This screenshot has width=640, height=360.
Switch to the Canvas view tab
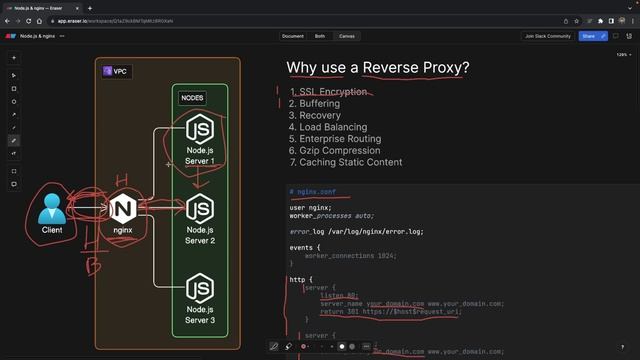(347, 36)
